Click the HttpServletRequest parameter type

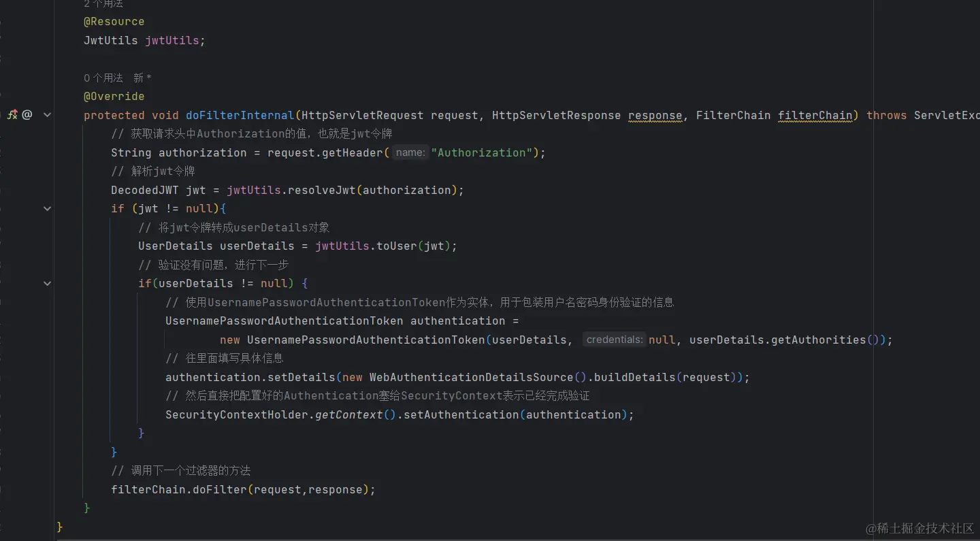tap(363, 115)
